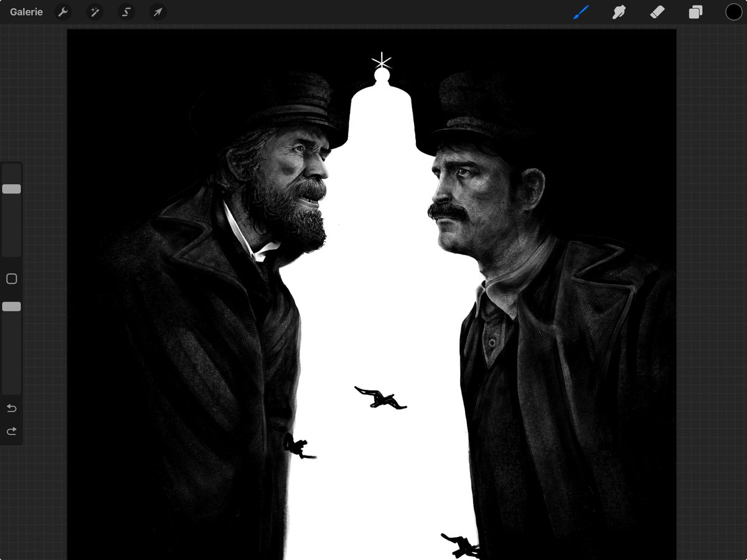Open the Actions wrench menu
Viewport: 747px width, 560px height.
click(x=63, y=12)
